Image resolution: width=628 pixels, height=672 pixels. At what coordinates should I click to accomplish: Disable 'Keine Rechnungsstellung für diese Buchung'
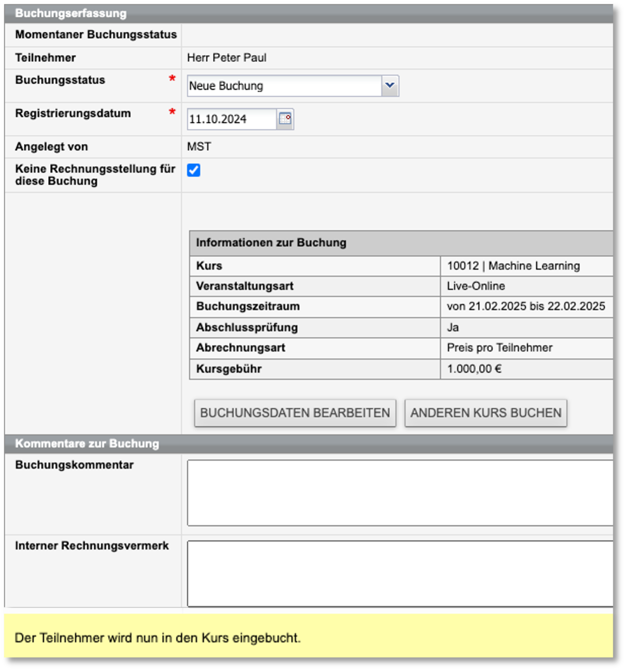coord(194,170)
